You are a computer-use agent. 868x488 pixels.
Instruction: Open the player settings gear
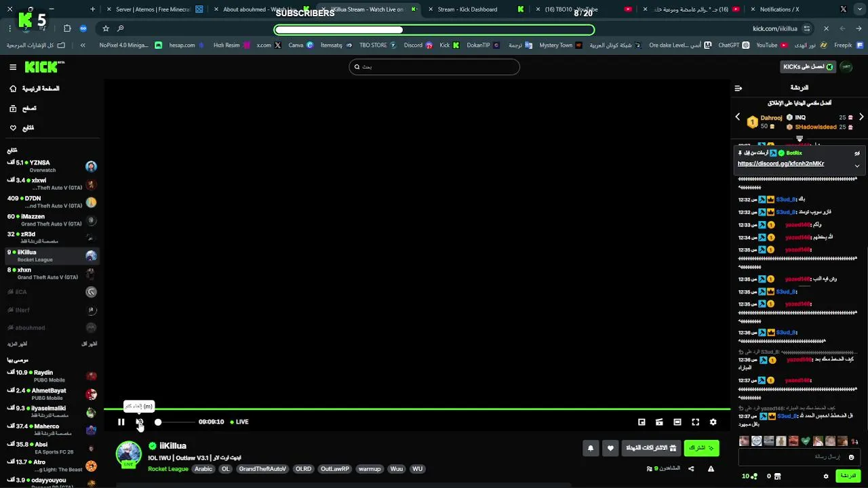coord(713,422)
